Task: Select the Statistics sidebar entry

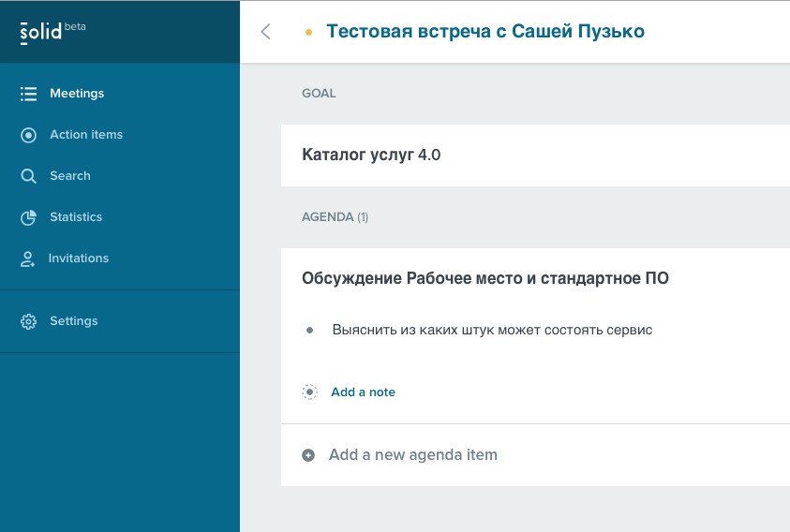Action: (x=76, y=216)
